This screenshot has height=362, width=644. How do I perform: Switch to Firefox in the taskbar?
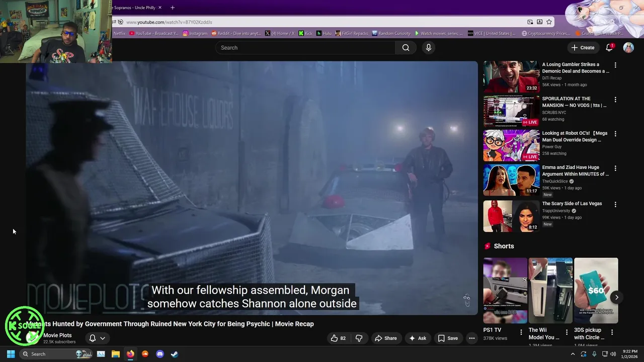pyautogui.click(x=130, y=354)
